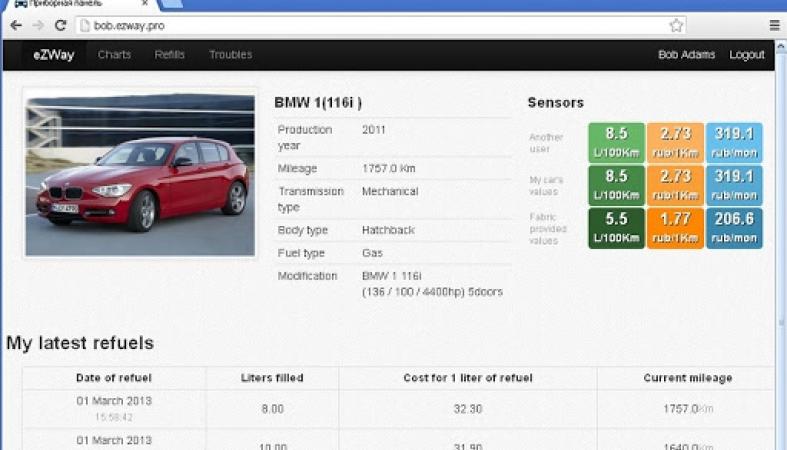Click the browser forward arrow

click(x=38, y=26)
